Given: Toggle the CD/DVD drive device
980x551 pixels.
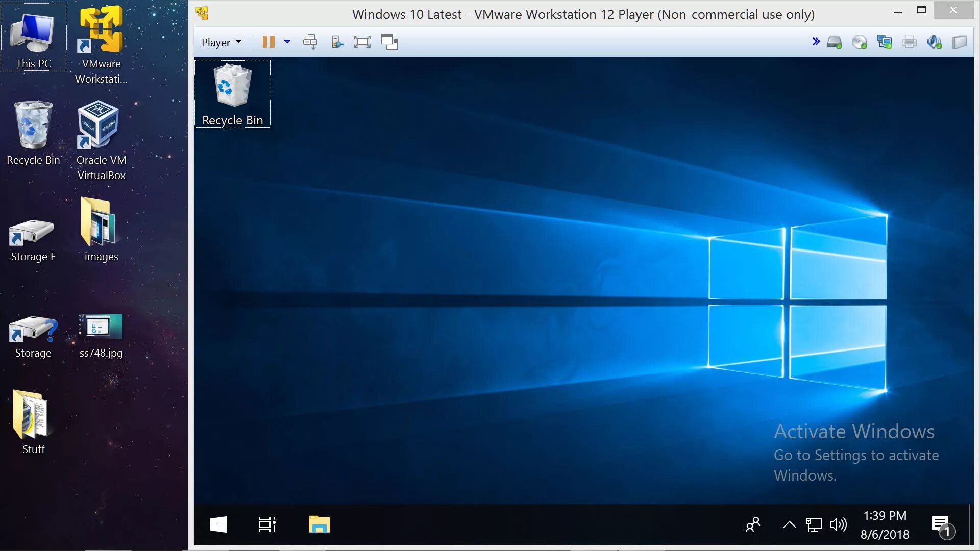Looking at the screenshot, I should coord(860,42).
